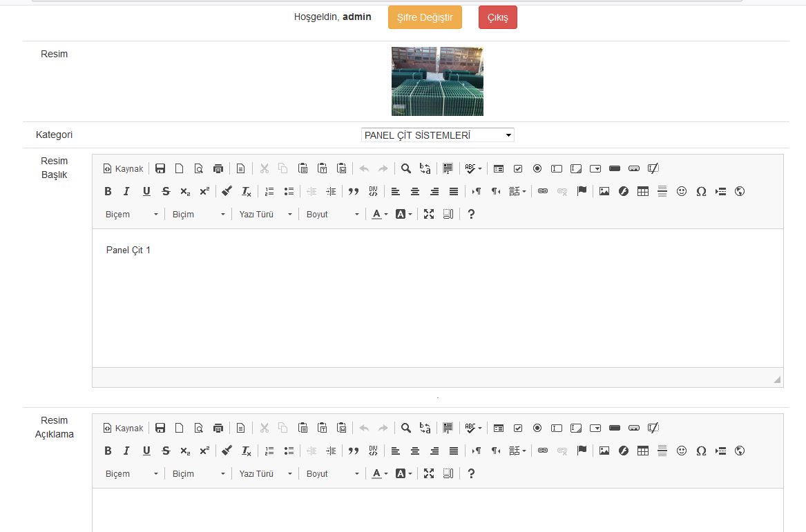Open text color picker in Resim Başlık editor
Image resolution: width=806 pixels, height=532 pixels.
click(x=380, y=214)
